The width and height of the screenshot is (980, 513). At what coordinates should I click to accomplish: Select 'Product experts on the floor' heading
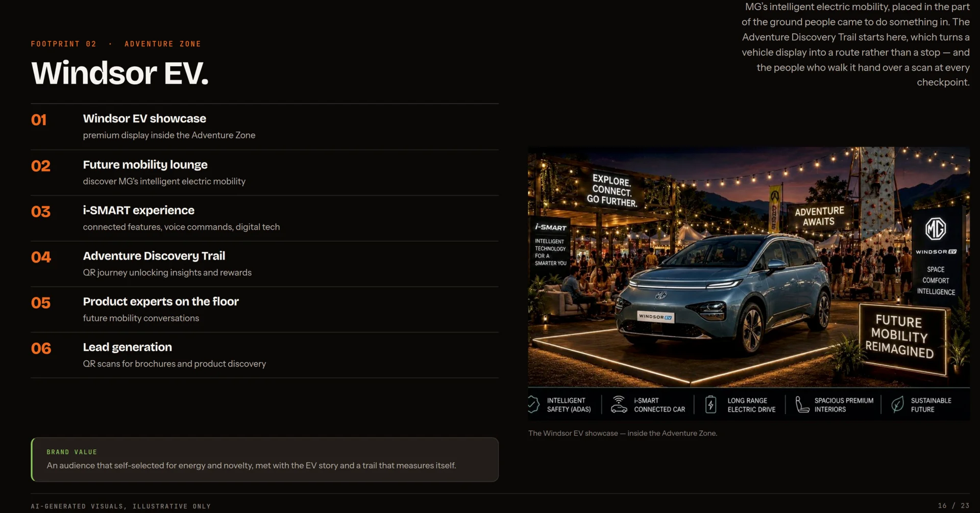tap(161, 301)
